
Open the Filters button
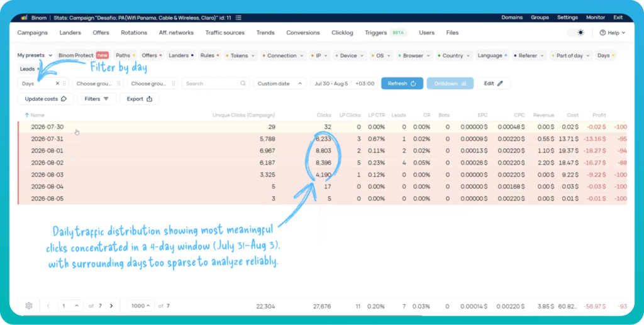96,99
